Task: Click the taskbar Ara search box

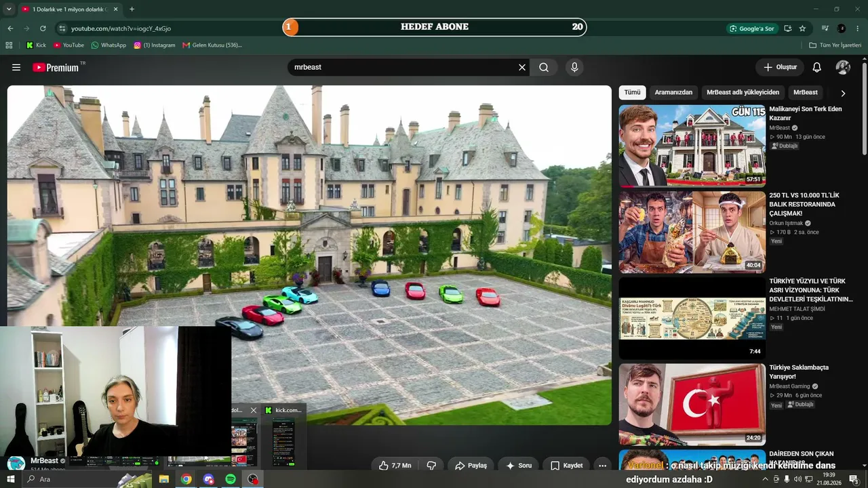Action: coord(86,479)
